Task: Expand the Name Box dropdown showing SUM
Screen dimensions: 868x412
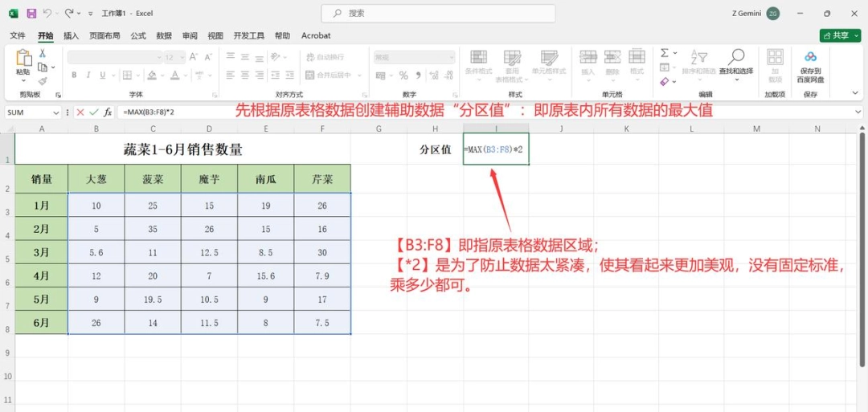Action: 56,112
